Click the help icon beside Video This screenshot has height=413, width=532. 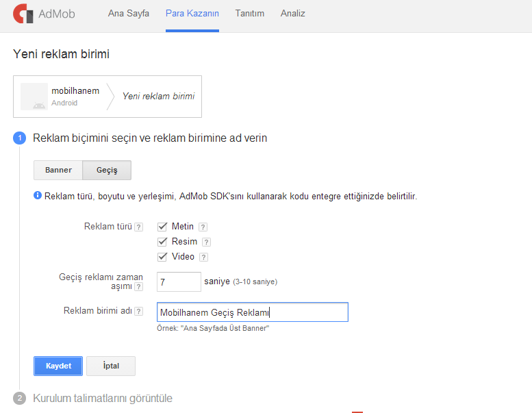tap(203, 258)
